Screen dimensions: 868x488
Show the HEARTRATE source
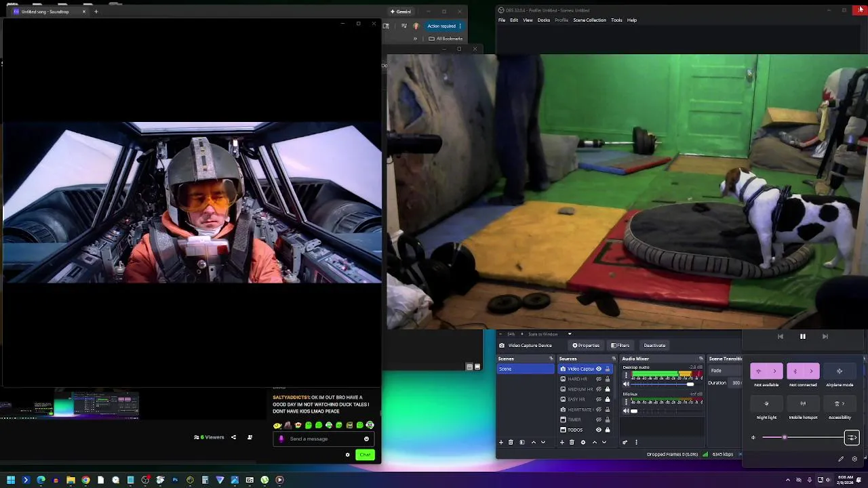tap(599, 409)
